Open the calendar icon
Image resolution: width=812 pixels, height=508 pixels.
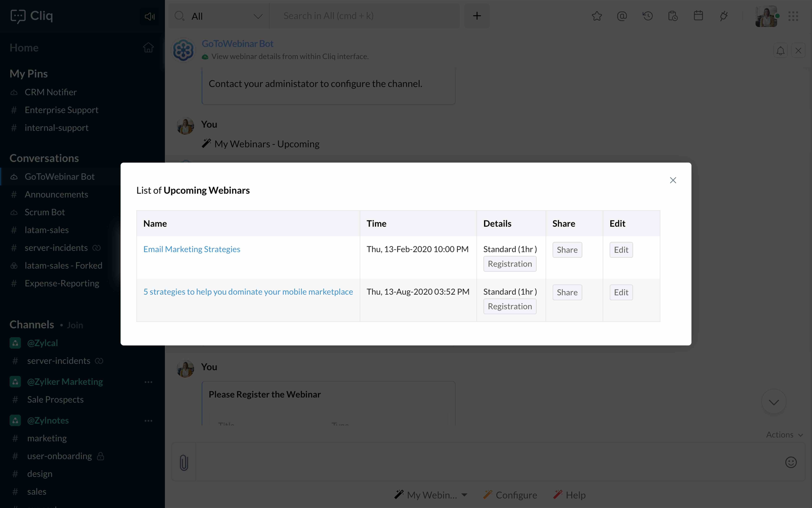698,15
